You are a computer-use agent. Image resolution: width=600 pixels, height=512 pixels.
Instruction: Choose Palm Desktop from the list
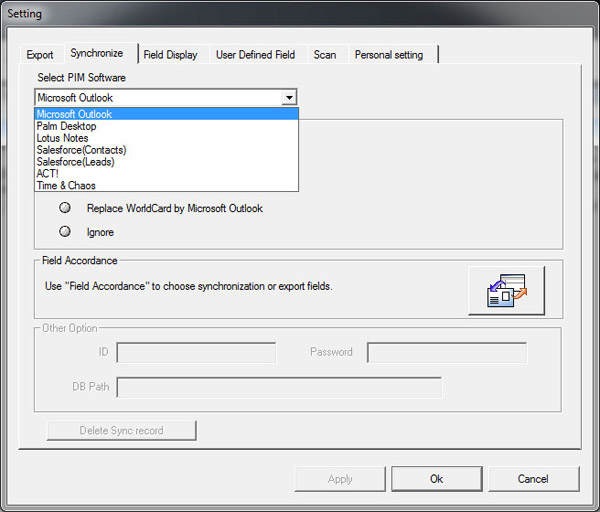pyautogui.click(x=166, y=126)
